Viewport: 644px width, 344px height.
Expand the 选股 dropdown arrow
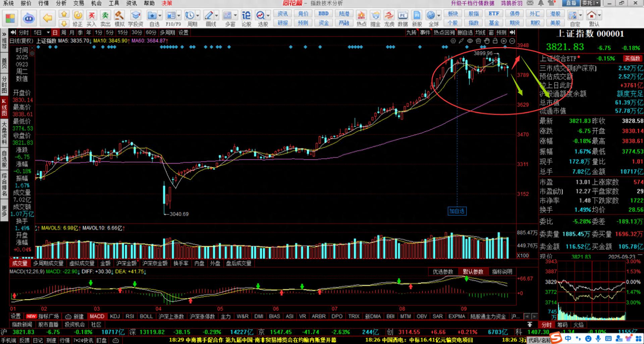[269, 15]
